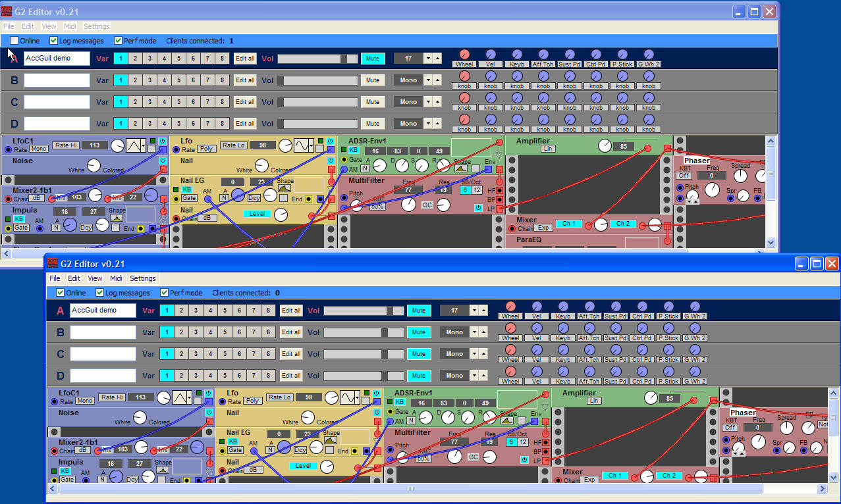The height and width of the screenshot is (504, 841).
Task: Click slot D Keyb knob in front window
Action: (563, 372)
